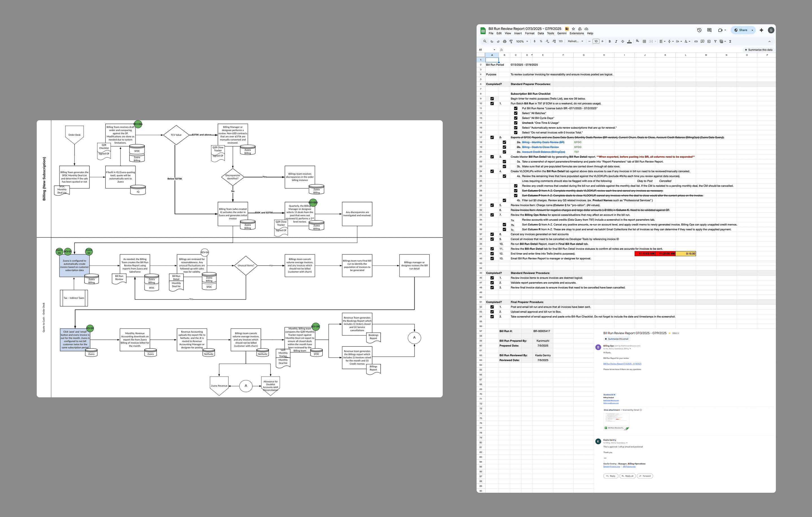The image size is (812, 517).
Task: Open the name box A1 dropdown
Action: click(x=494, y=50)
